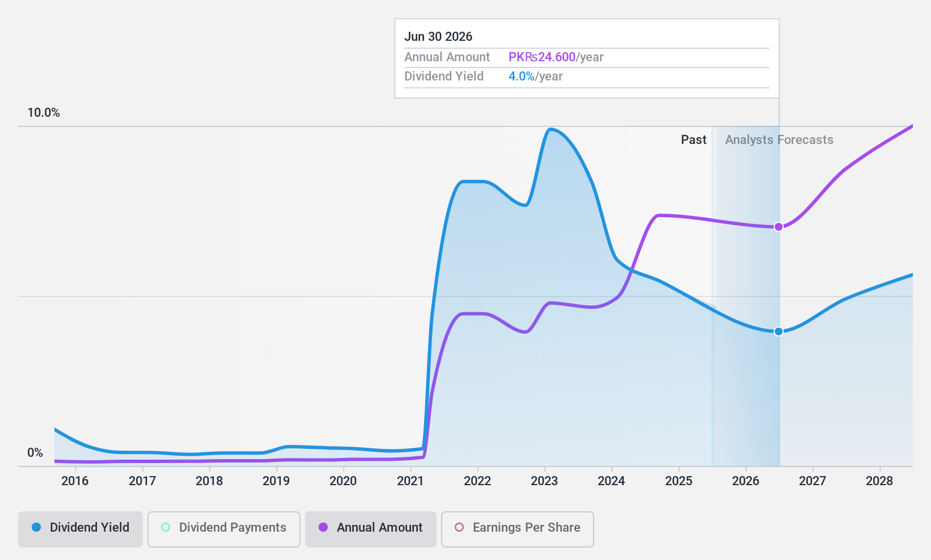Click the 0% y-axis label

tap(35, 453)
